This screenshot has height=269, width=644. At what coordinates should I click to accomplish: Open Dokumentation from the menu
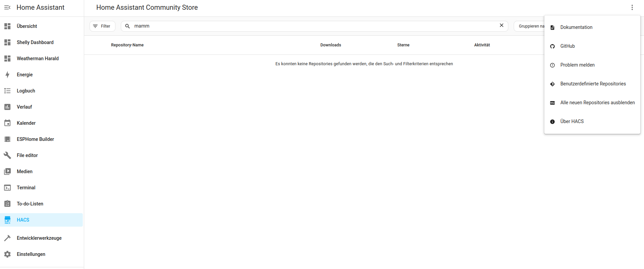point(592,27)
